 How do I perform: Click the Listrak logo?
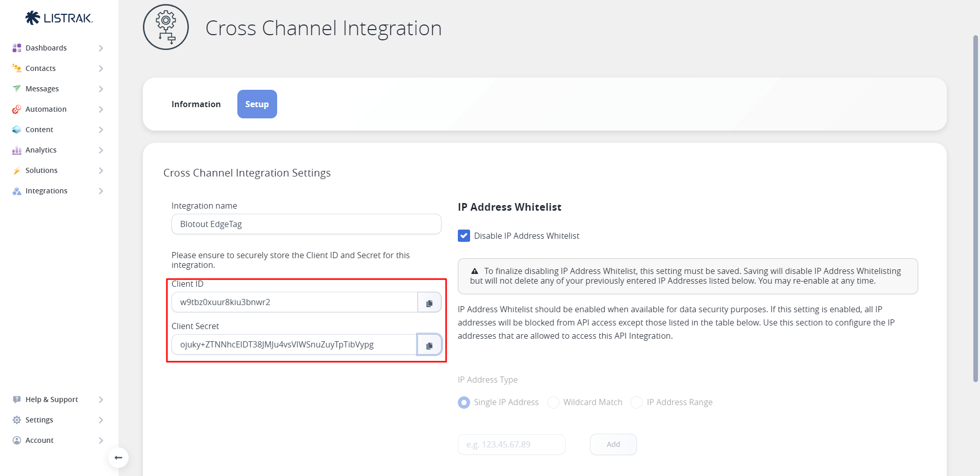pyautogui.click(x=59, y=18)
